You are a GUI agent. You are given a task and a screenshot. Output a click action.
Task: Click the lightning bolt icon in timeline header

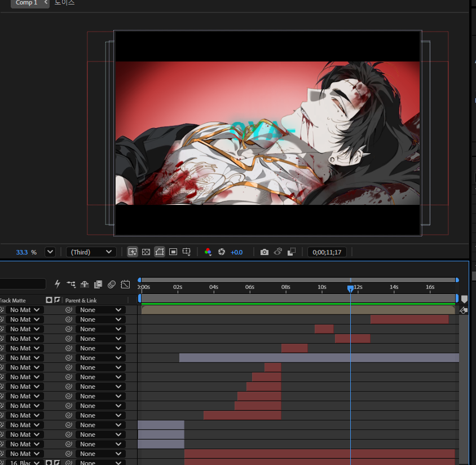pyautogui.click(x=58, y=284)
